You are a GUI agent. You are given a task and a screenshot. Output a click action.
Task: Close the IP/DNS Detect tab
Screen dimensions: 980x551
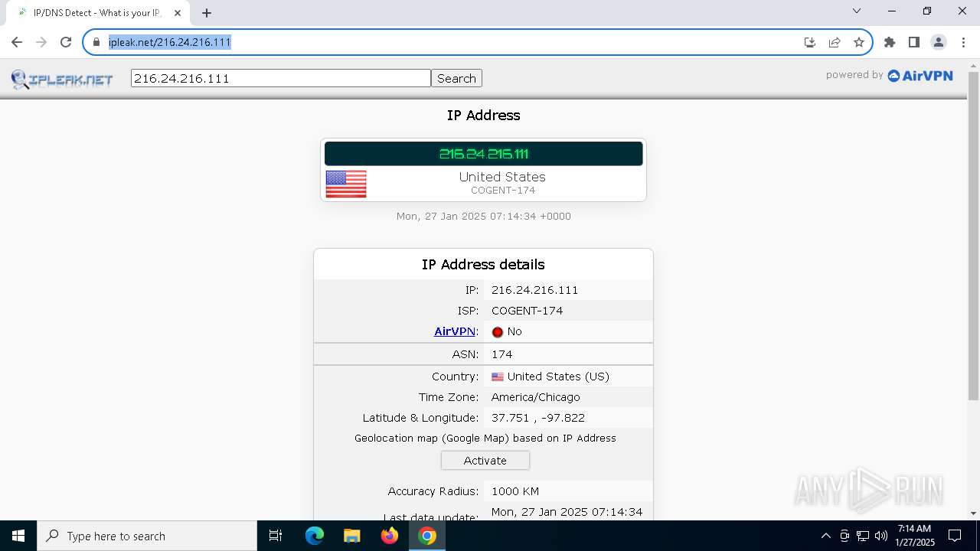point(178,12)
